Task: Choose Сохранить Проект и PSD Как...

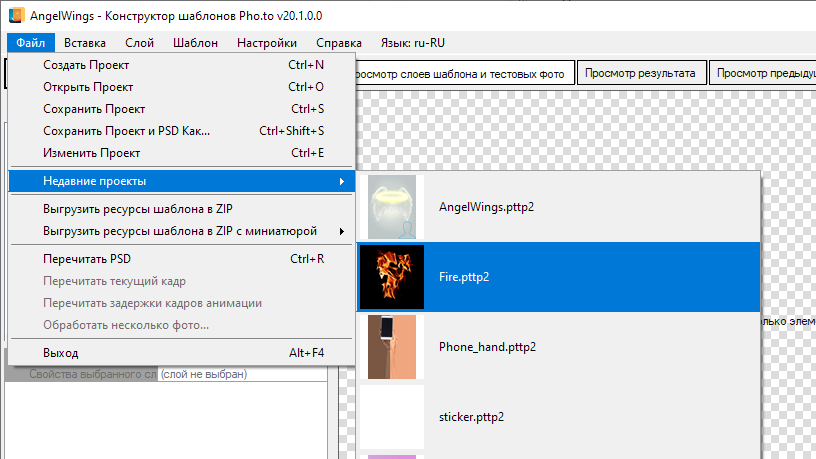Action: [182, 131]
